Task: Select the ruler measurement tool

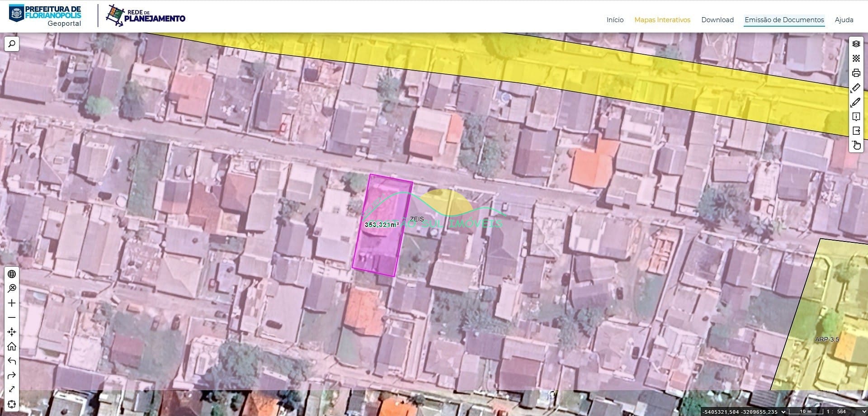Action: tap(856, 87)
